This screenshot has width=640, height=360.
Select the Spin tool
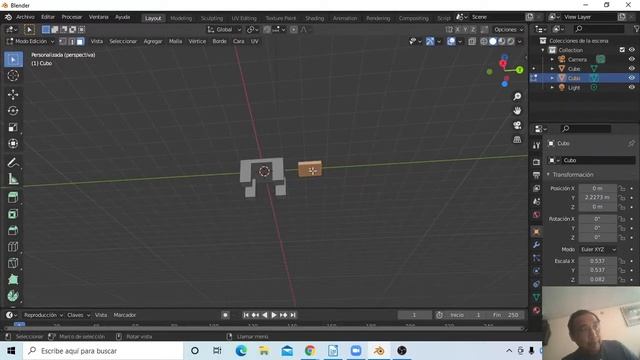(x=13, y=296)
